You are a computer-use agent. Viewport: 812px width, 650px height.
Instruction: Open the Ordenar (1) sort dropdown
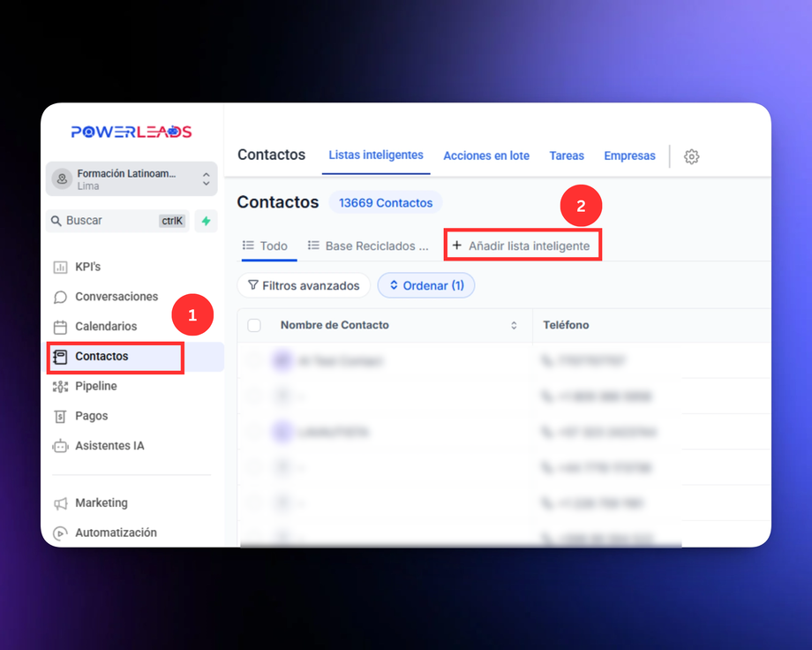pos(426,285)
